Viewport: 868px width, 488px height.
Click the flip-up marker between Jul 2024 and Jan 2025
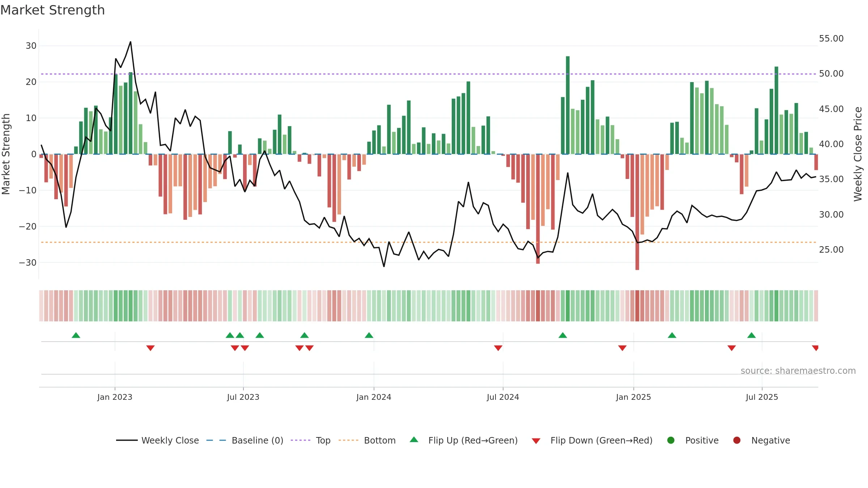[x=563, y=335]
